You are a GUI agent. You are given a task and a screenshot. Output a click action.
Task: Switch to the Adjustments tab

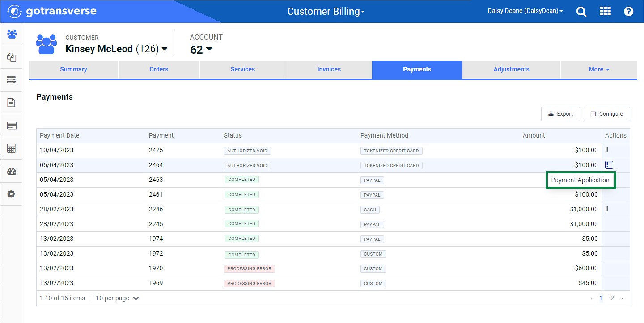point(511,69)
